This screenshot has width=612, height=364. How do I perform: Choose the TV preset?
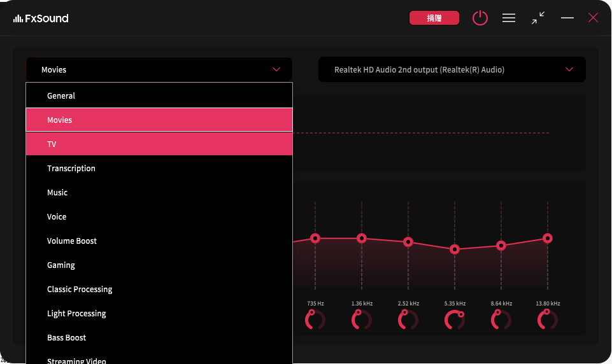[x=159, y=144]
